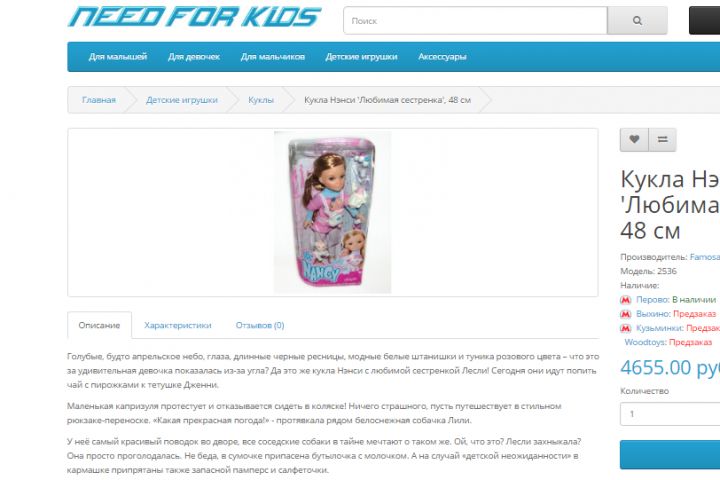The image size is (720, 480).
Task: Add product to wishlist with heart icon
Action: (634, 140)
